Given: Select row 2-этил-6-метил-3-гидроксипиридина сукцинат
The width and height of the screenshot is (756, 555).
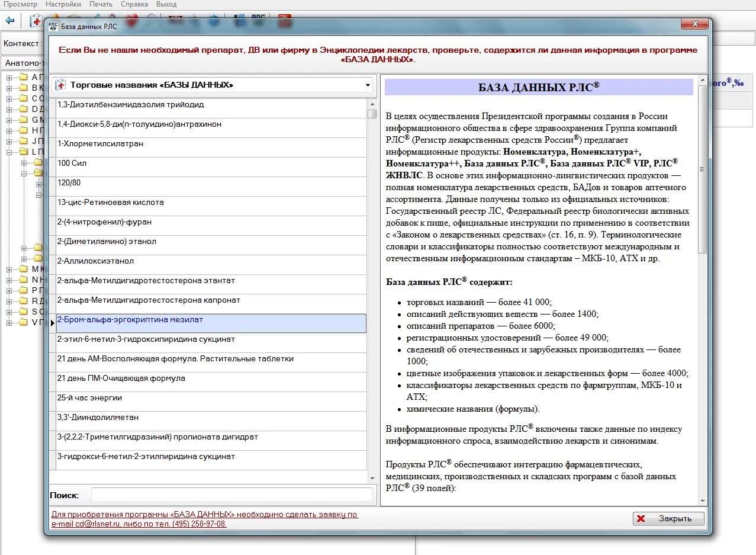Looking at the screenshot, I should [211, 343].
